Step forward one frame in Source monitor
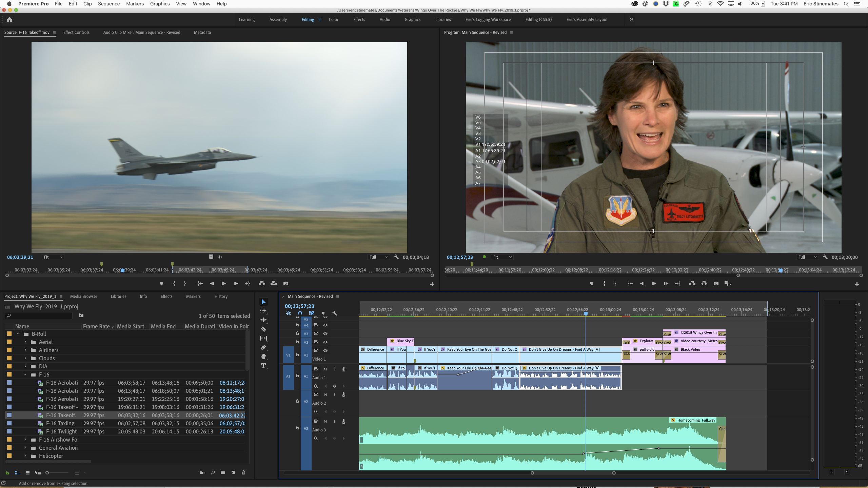Image resolution: width=868 pixels, height=488 pixels. pos(236,284)
